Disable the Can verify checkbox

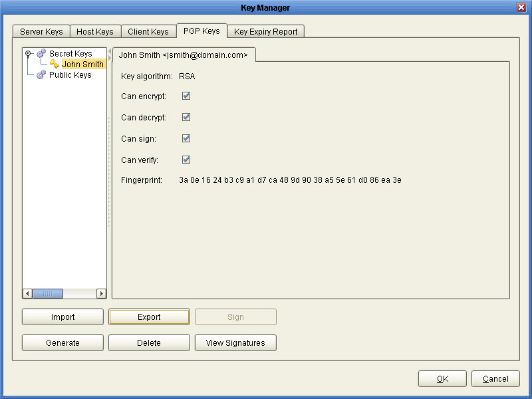186,160
